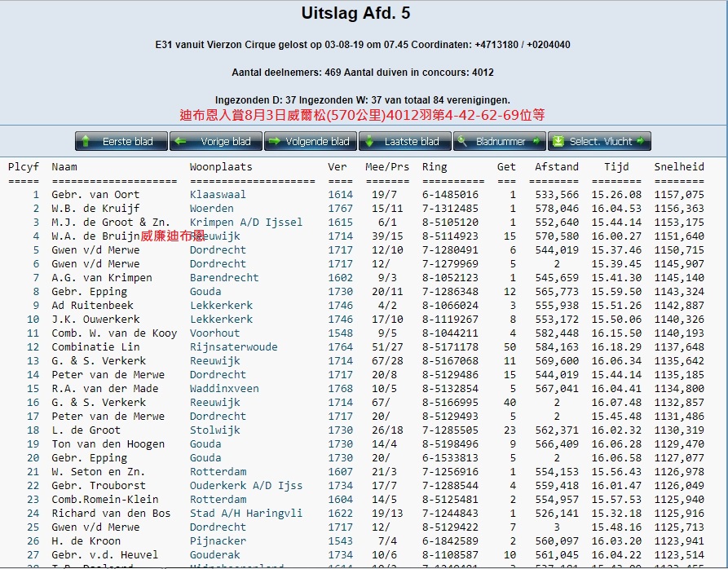Click the Laatste blad down-arrow icon
The image size is (728, 569).
tap(369, 142)
